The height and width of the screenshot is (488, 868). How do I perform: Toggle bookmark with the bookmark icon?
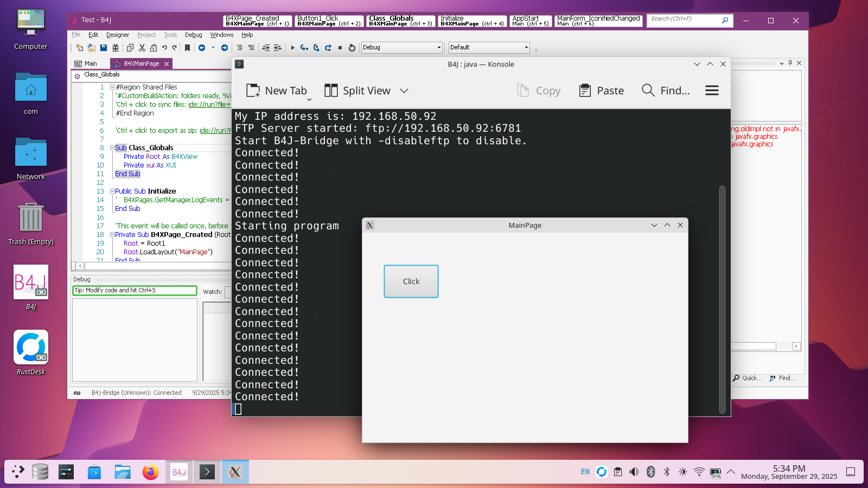coord(187,48)
